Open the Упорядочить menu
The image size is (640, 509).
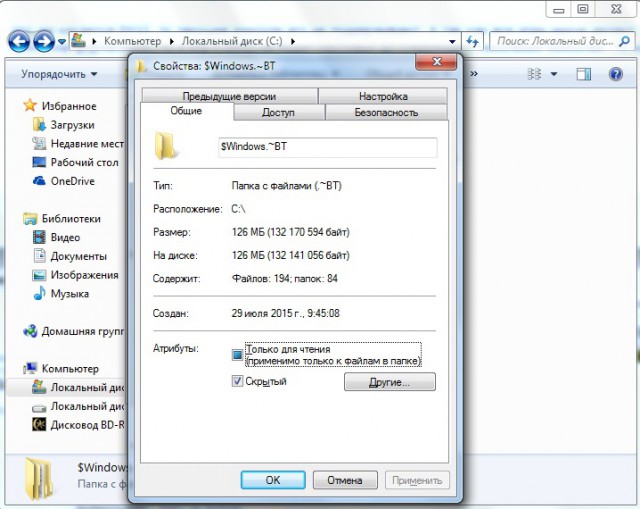(59, 74)
